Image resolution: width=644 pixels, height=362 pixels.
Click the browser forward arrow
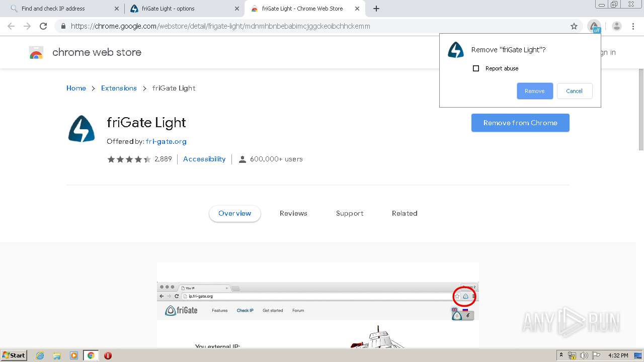pyautogui.click(x=27, y=26)
